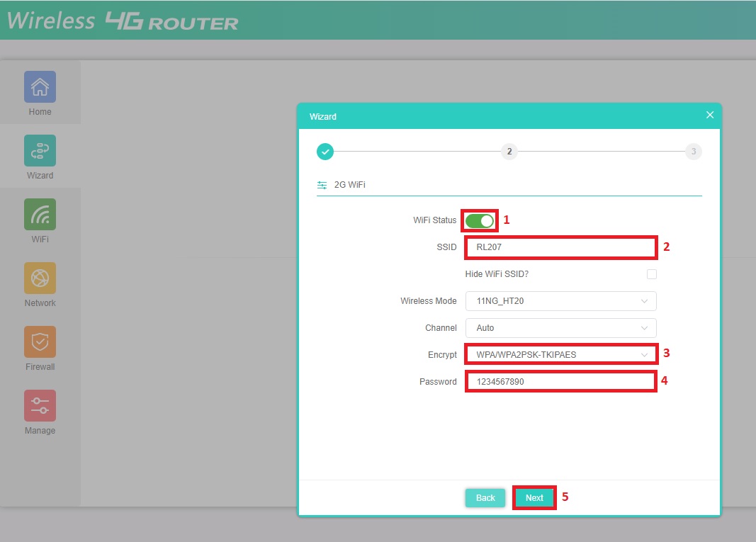Open the Home sidebar icon
This screenshot has width=756, height=542.
click(40, 87)
